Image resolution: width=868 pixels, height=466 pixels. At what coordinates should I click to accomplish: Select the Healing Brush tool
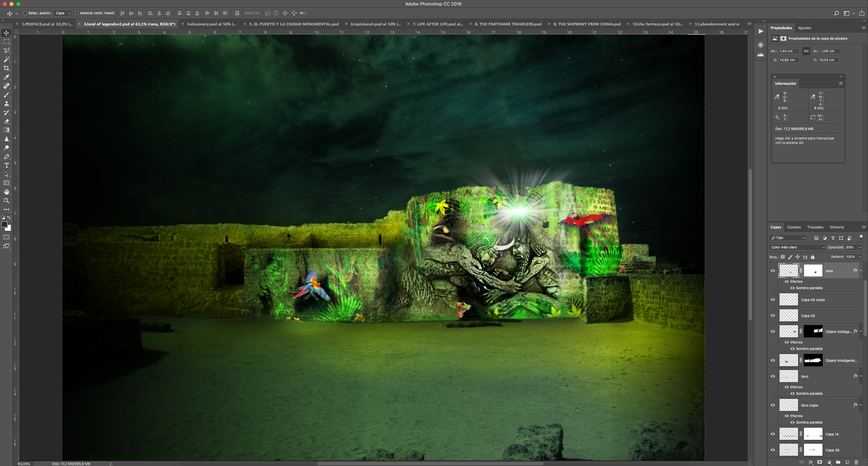[x=6, y=86]
